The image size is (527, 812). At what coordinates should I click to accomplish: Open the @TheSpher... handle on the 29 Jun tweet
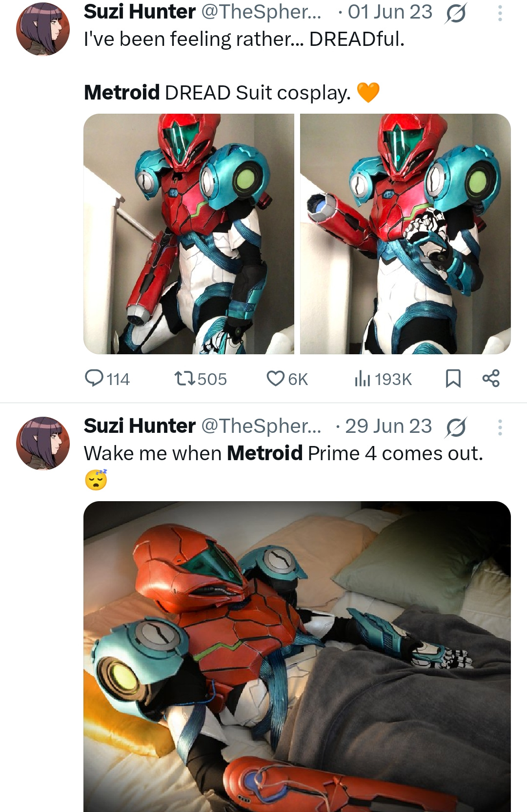(261, 426)
